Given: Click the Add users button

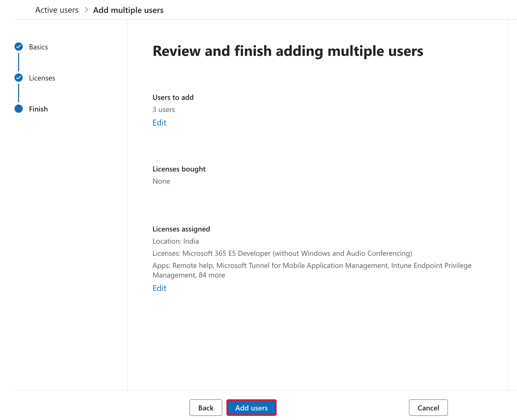Looking at the screenshot, I should pos(251,408).
